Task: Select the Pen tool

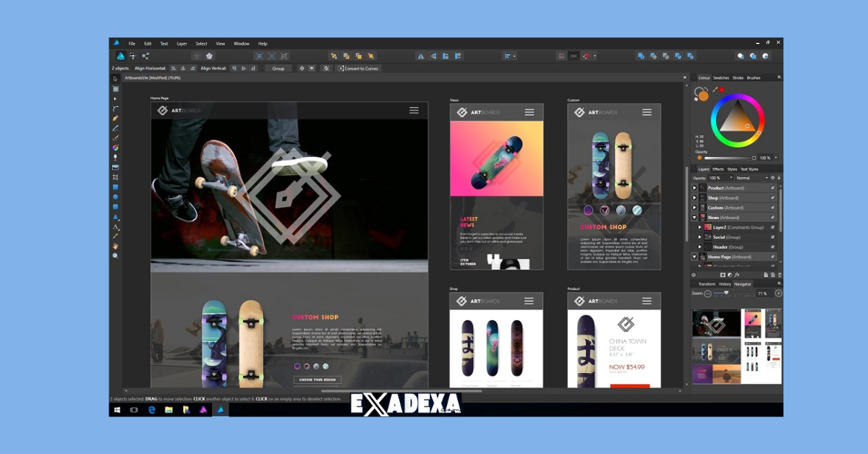Action: tap(116, 117)
